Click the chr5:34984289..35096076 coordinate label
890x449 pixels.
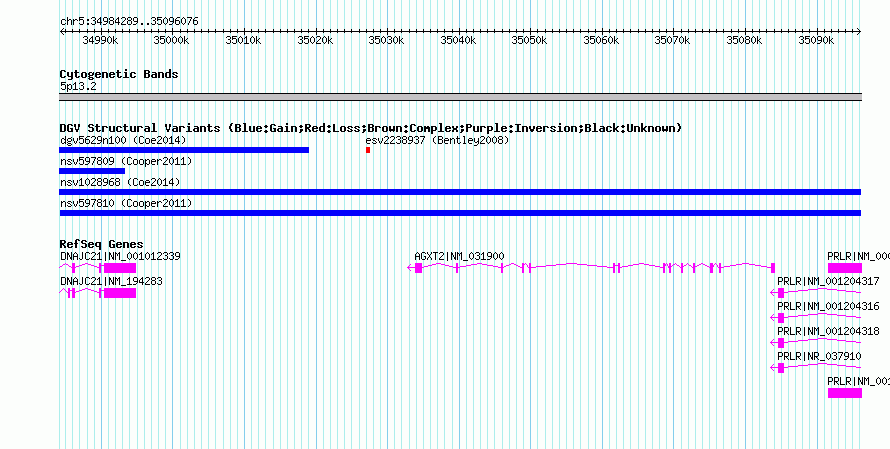(x=129, y=22)
